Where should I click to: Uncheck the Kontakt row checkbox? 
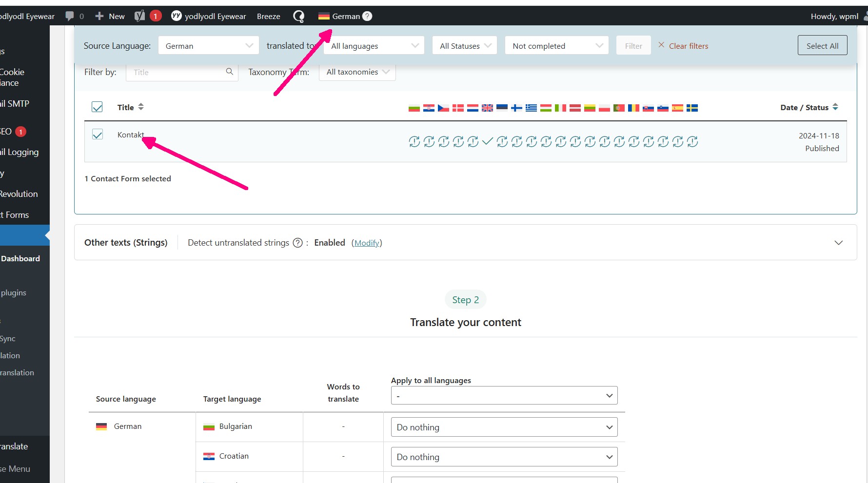point(98,135)
